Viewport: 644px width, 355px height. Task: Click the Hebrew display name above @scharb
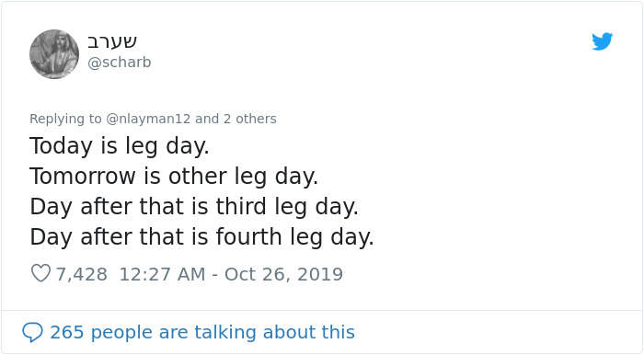(111, 41)
